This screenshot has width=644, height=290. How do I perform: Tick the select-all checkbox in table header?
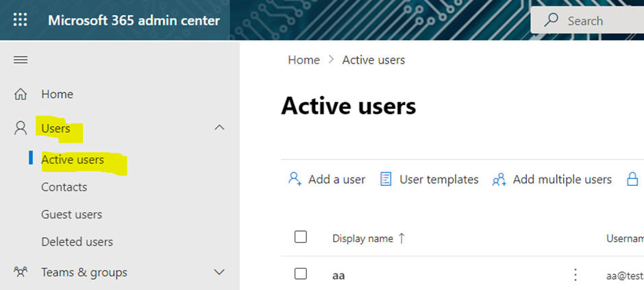(301, 237)
